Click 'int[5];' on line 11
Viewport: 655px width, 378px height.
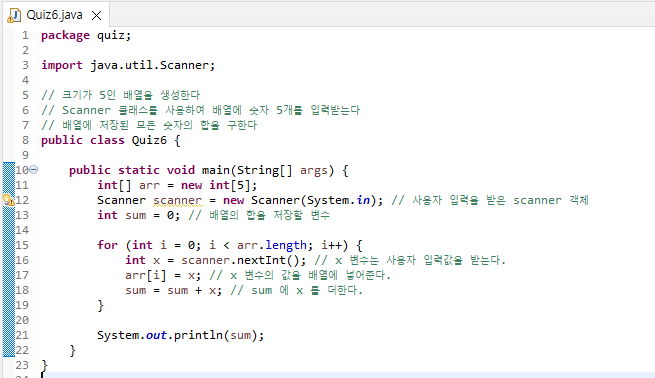[x=233, y=185]
